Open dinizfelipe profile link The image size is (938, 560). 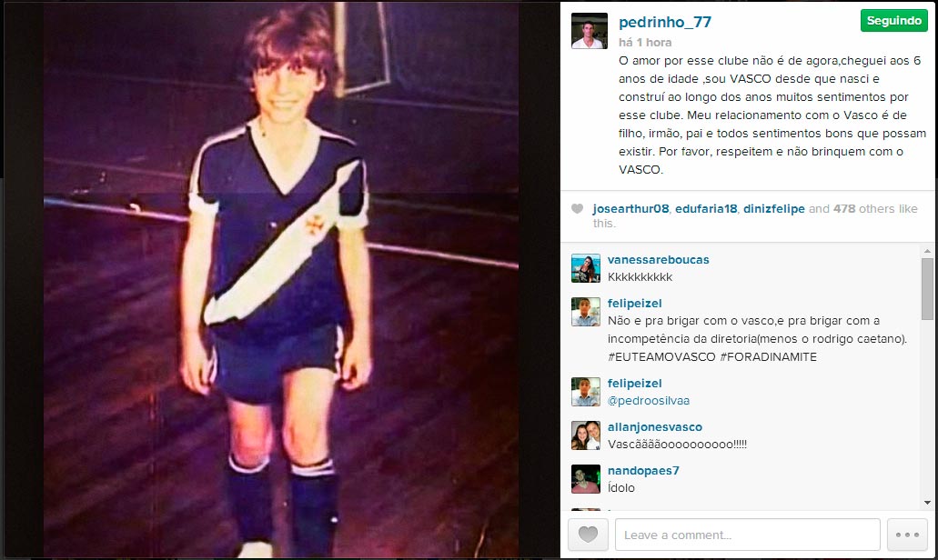(x=773, y=208)
